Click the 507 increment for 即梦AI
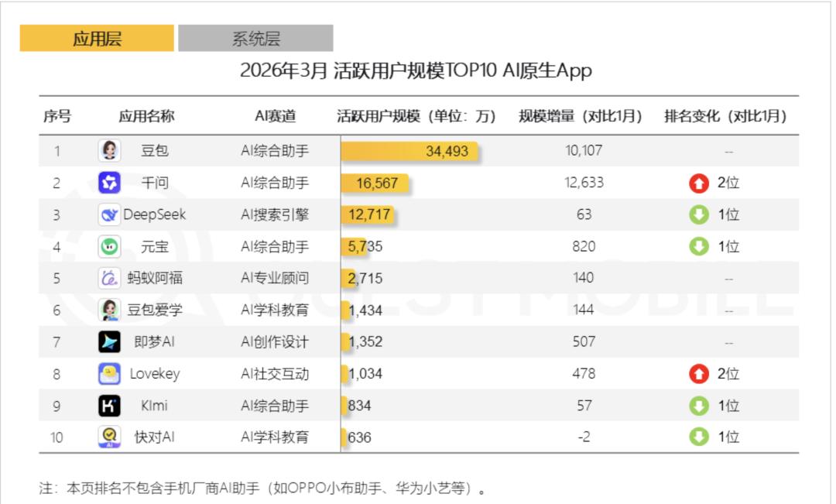Viewport: 836px width, 504px height. (584, 342)
